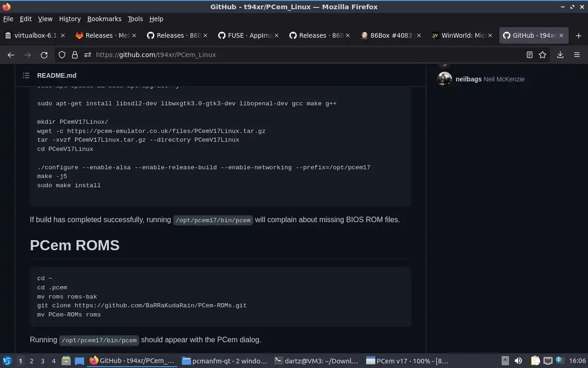Image resolution: width=588 pixels, height=368 pixels.
Task: Open the File menu
Action: point(8,19)
